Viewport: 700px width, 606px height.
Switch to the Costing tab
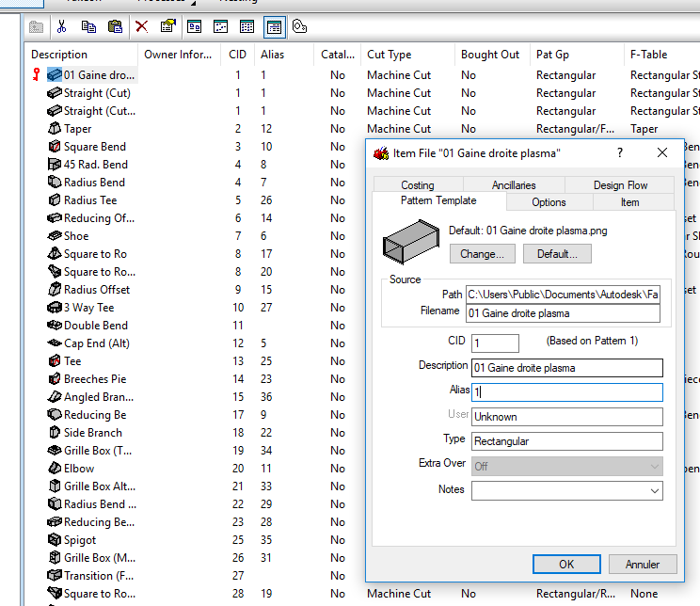point(418,185)
